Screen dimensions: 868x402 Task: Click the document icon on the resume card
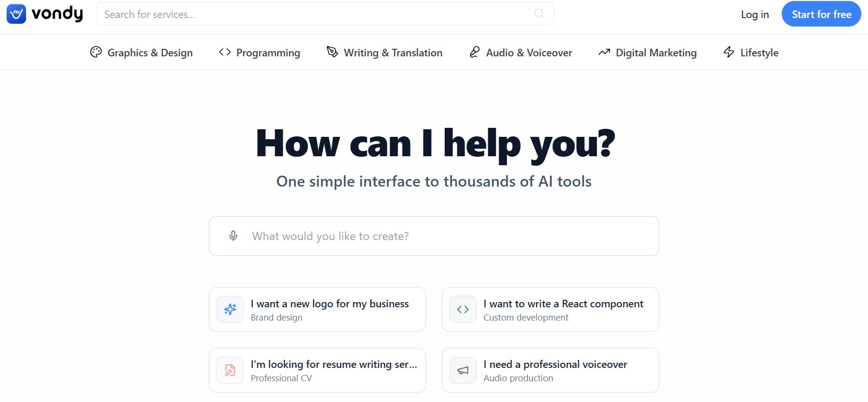point(229,370)
